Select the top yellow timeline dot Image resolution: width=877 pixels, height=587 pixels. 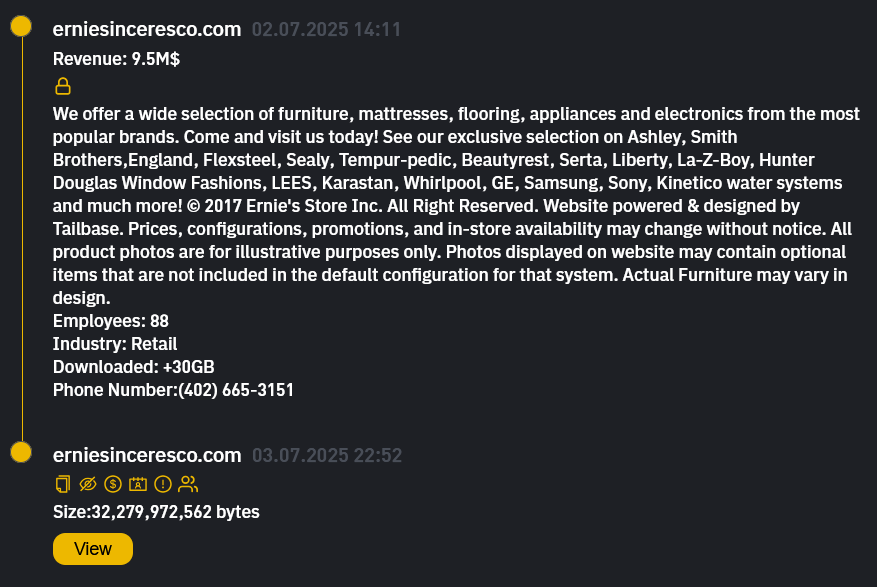pyautogui.click(x=21, y=27)
